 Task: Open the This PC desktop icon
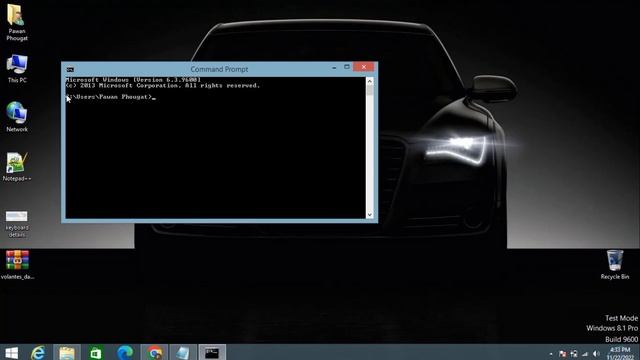click(x=17, y=69)
